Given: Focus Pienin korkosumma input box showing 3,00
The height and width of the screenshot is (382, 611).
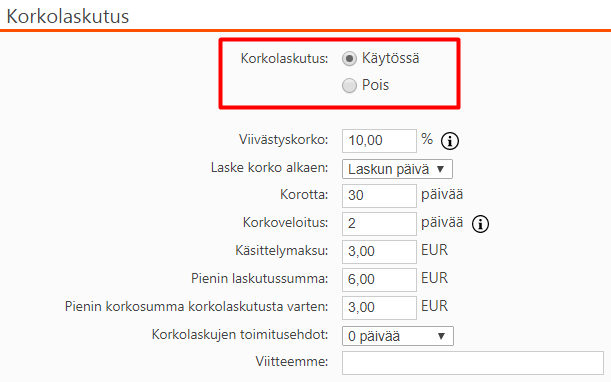Looking at the screenshot, I should tap(379, 308).
